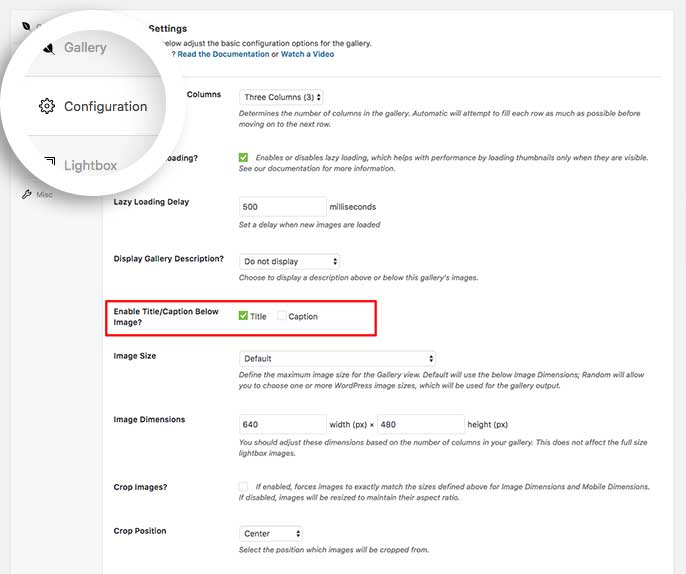Open the Lightbox tab
686x574 pixels.
tap(90, 165)
